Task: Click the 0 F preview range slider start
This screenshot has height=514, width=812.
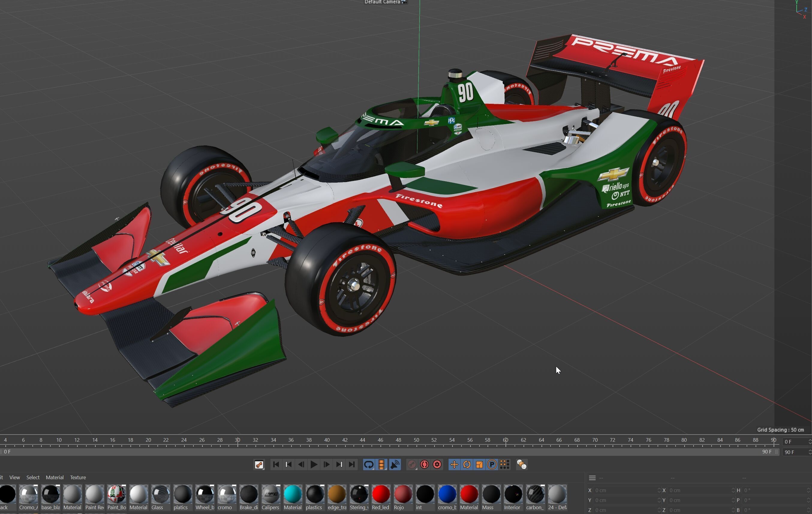Action: tap(7, 452)
